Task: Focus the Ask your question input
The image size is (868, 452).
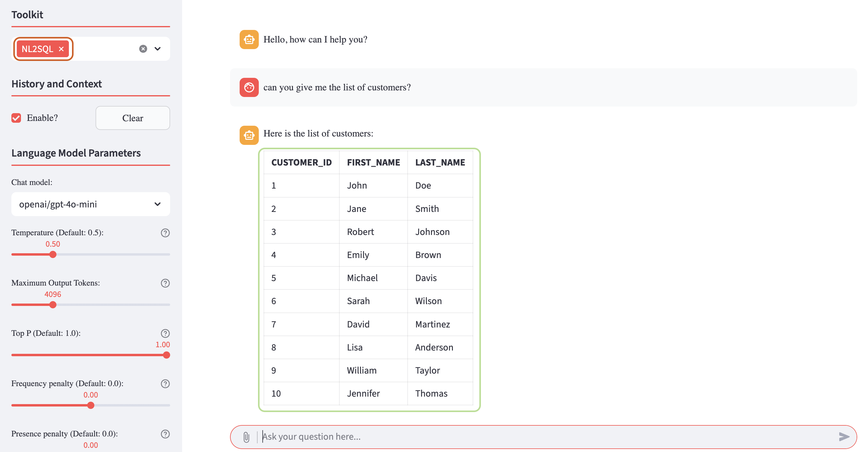Action: [x=539, y=437]
